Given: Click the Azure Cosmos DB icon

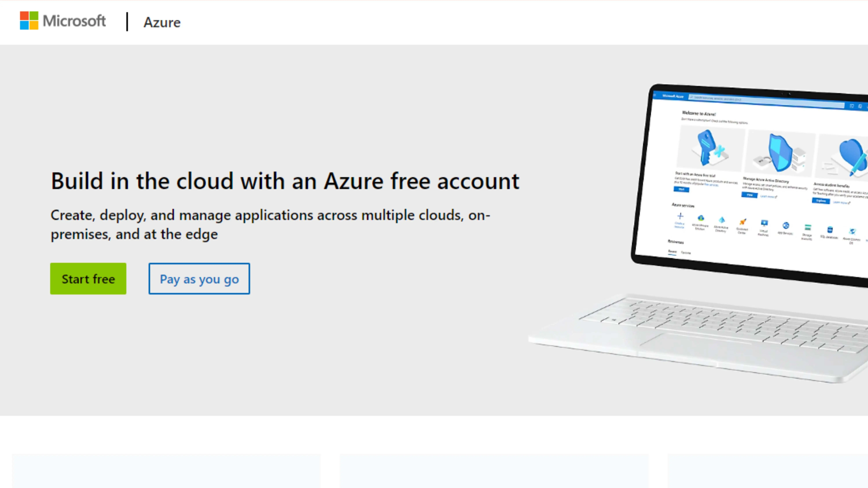Looking at the screenshot, I should 852,232.
